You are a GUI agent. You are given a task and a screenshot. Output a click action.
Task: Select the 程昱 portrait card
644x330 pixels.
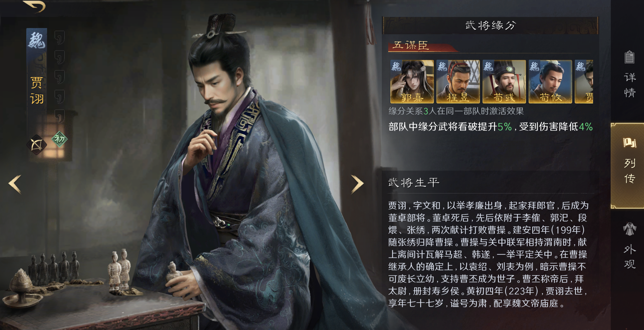458,82
